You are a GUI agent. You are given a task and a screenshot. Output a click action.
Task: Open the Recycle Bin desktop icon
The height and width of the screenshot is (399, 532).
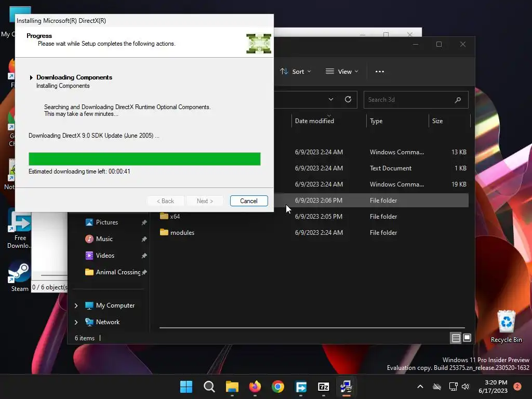[x=506, y=326]
